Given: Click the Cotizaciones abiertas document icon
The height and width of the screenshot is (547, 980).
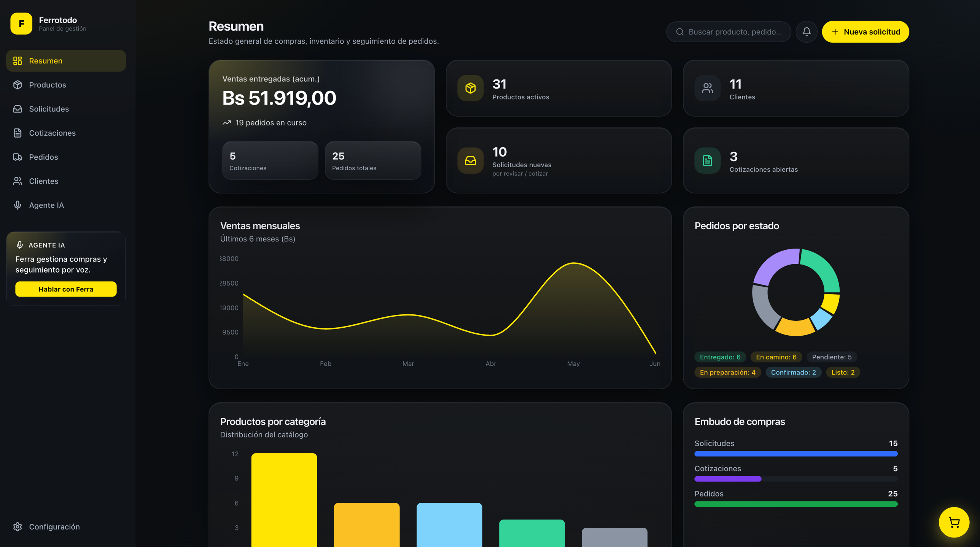Looking at the screenshot, I should tap(708, 160).
